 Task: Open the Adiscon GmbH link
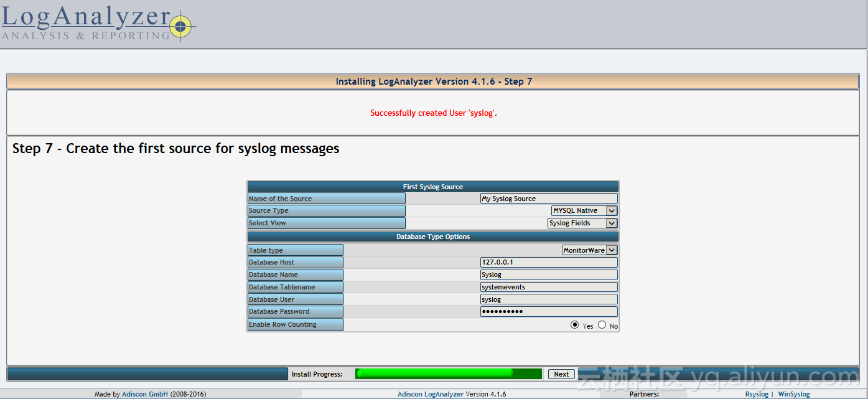click(x=145, y=394)
